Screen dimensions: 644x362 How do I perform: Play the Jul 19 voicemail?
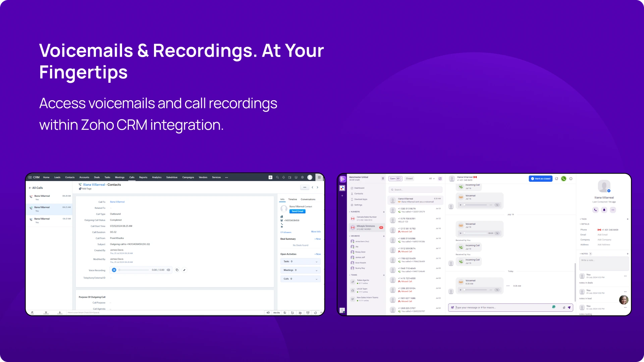click(x=461, y=233)
